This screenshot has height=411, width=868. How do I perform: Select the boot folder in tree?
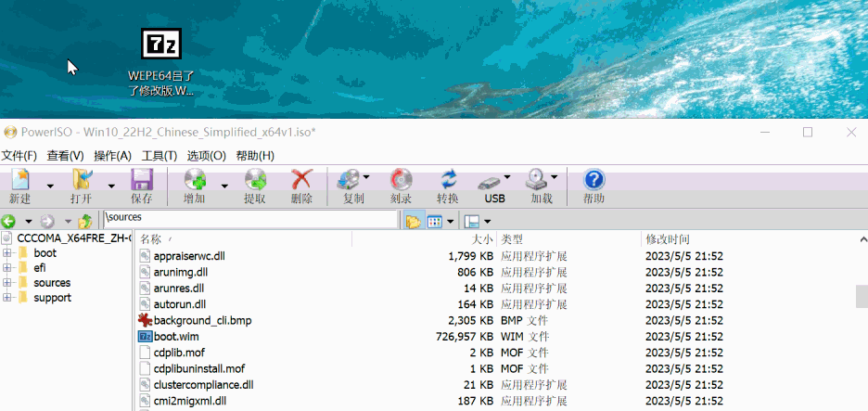click(45, 253)
